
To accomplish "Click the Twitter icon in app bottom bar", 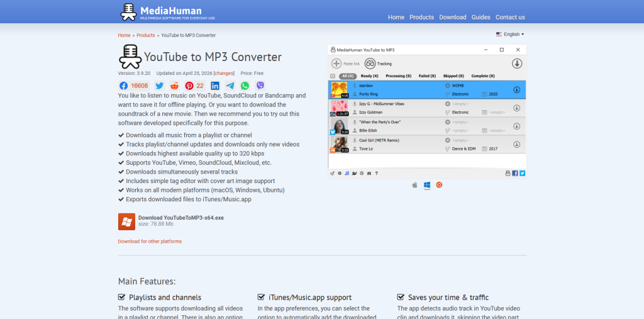I will pos(523,174).
